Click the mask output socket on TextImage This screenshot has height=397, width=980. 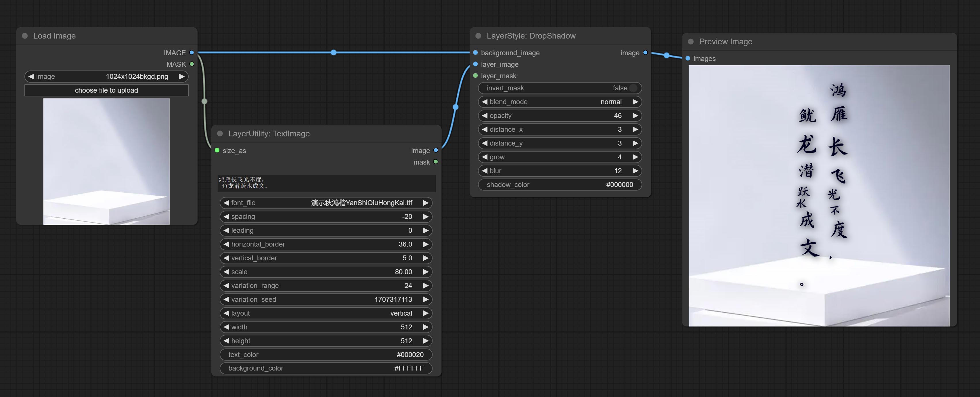[x=436, y=162]
